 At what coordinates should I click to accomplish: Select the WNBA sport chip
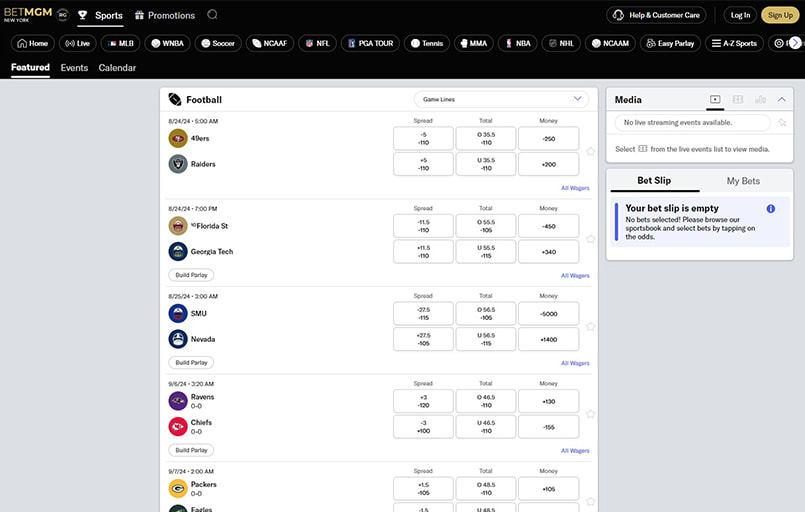167,44
